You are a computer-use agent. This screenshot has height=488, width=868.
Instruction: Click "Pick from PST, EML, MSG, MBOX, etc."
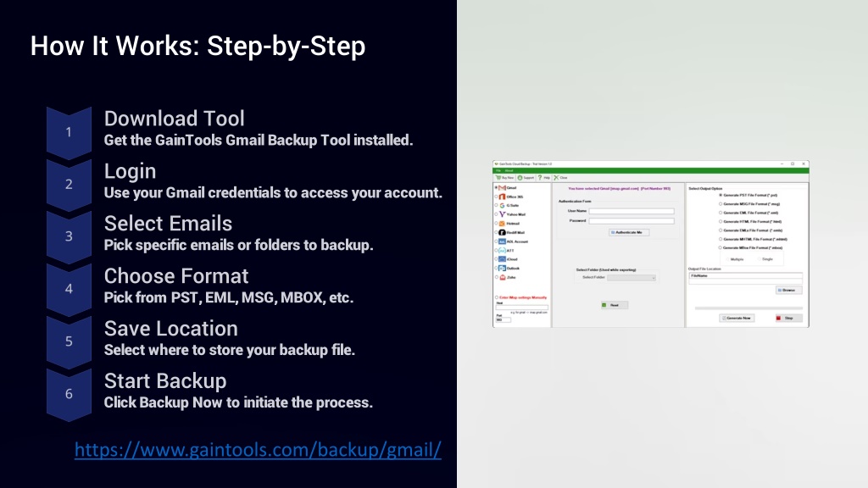click(x=229, y=297)
